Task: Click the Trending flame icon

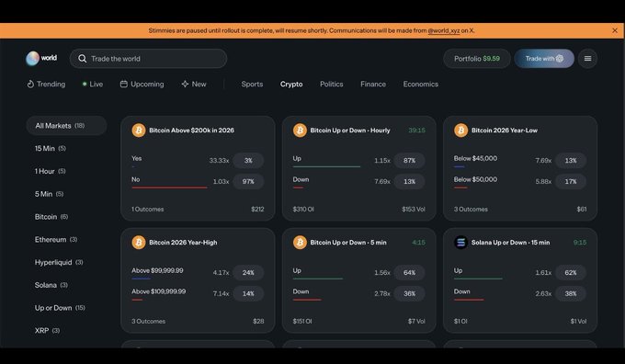Action: pyautogui.click(x=30, y=85)
